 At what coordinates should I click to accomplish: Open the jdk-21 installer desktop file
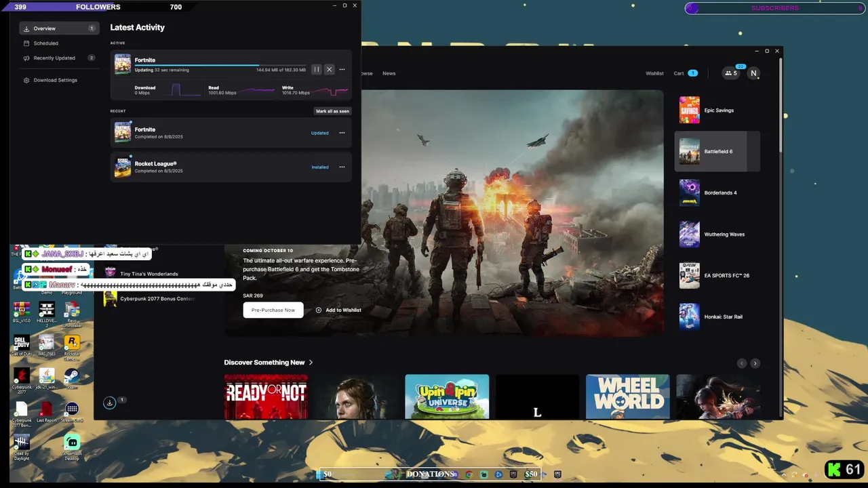click(x=47, y=378)
